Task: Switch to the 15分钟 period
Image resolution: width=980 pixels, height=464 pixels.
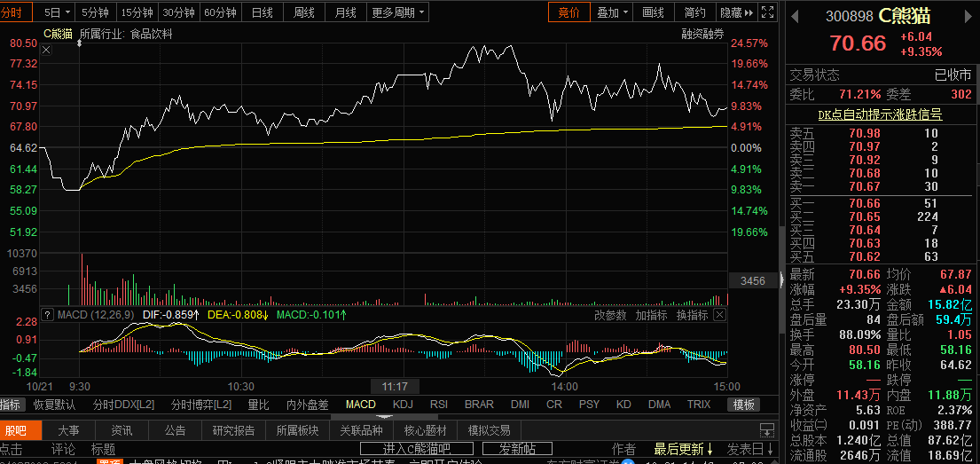Action: (x=137, y=12)
